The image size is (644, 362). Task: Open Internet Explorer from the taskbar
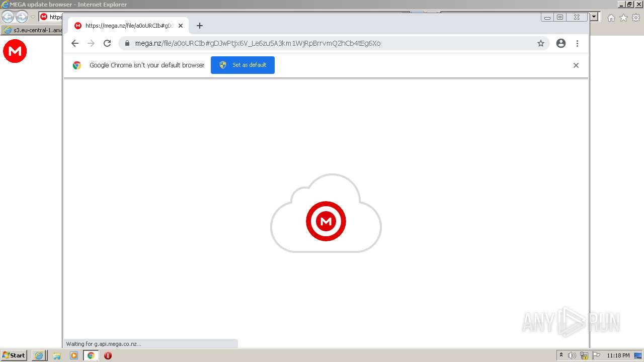point(39,355)
